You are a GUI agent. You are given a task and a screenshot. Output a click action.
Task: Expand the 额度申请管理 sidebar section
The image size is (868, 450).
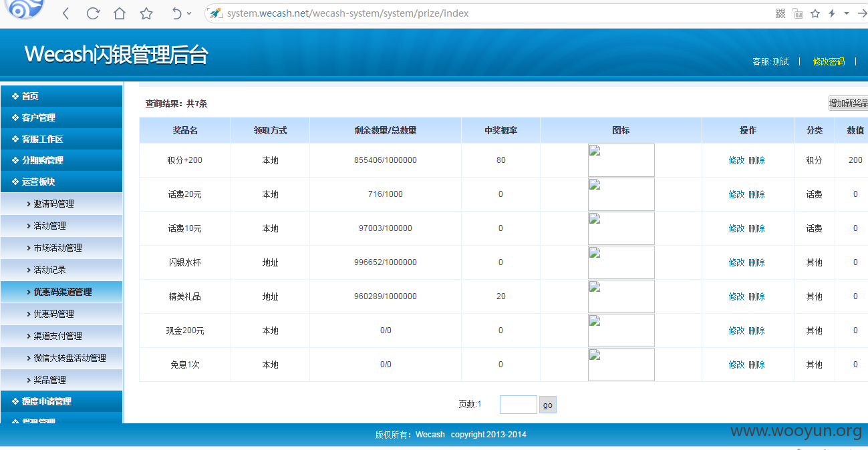click(x=61, y=401)
